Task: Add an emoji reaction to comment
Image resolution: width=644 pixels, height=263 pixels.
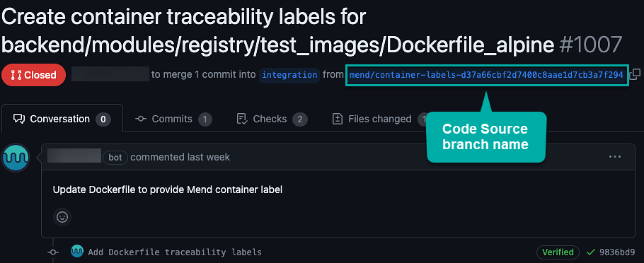Action: click(62, 217)
